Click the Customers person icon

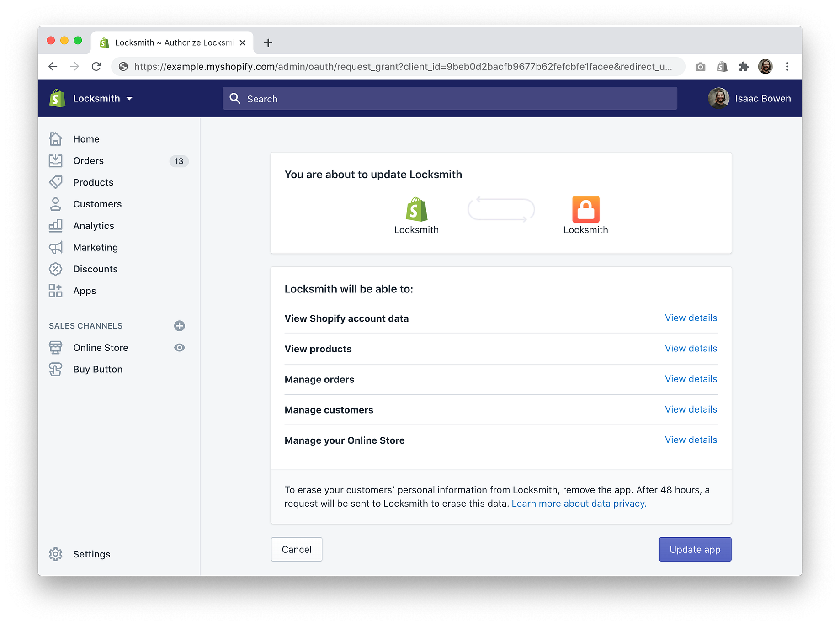56,204
